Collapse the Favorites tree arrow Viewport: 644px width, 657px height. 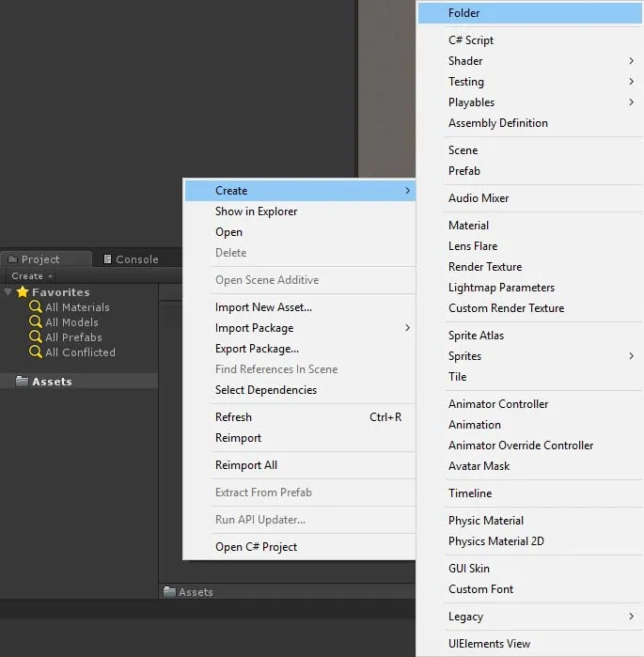(8, 292)
